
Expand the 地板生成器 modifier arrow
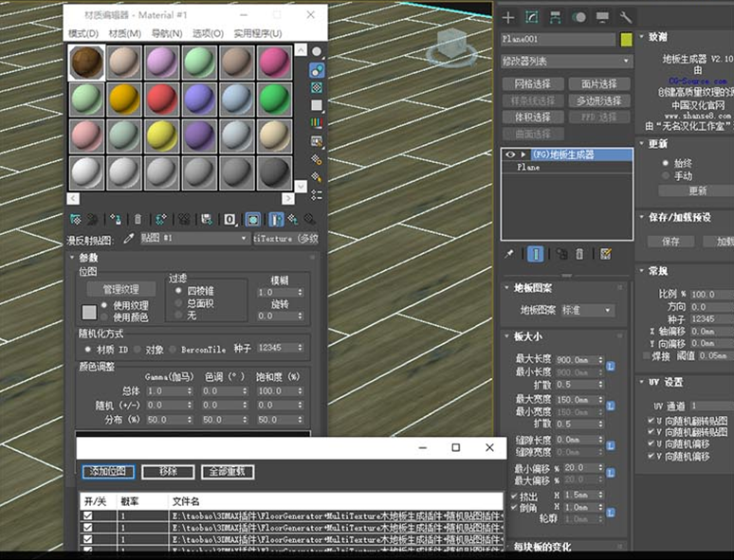(x=523, y=154)
